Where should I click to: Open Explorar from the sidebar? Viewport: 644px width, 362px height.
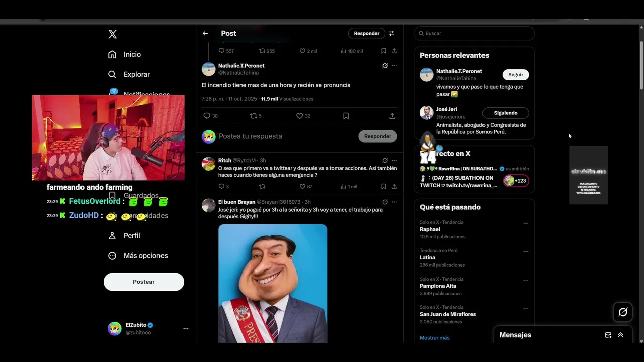(129, 74)
